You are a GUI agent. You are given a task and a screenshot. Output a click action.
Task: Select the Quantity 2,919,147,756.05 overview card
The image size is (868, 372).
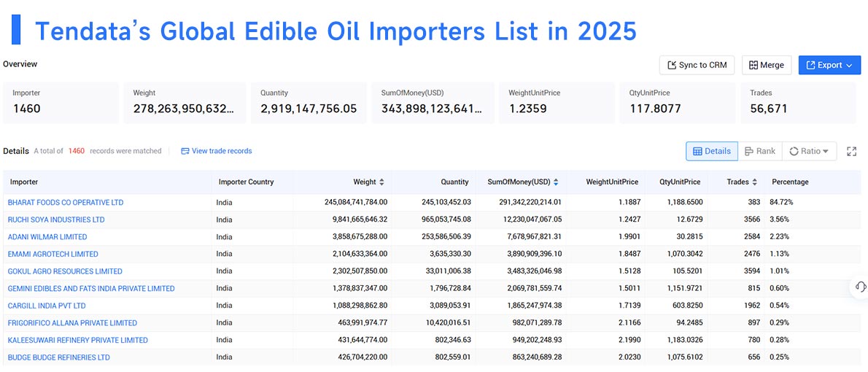(x=309, y=102)
